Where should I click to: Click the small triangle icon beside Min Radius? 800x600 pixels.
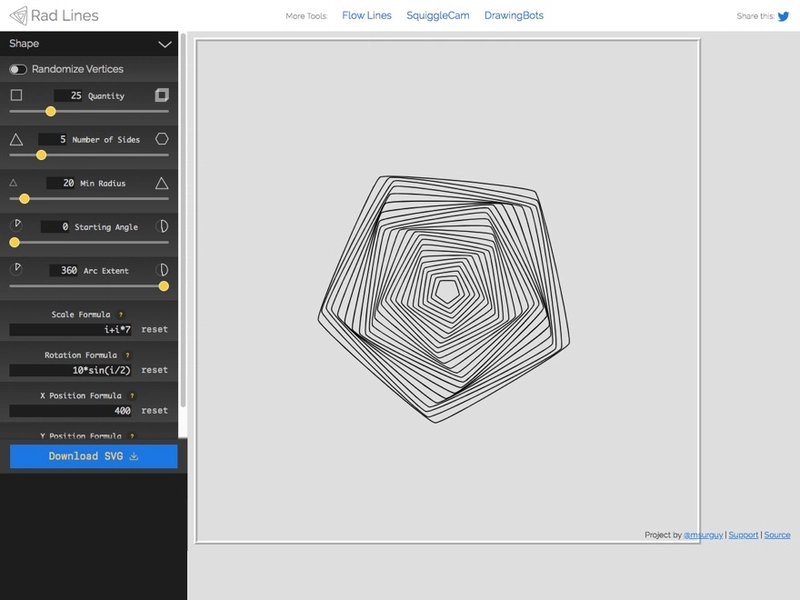click(x=14, y=183)
